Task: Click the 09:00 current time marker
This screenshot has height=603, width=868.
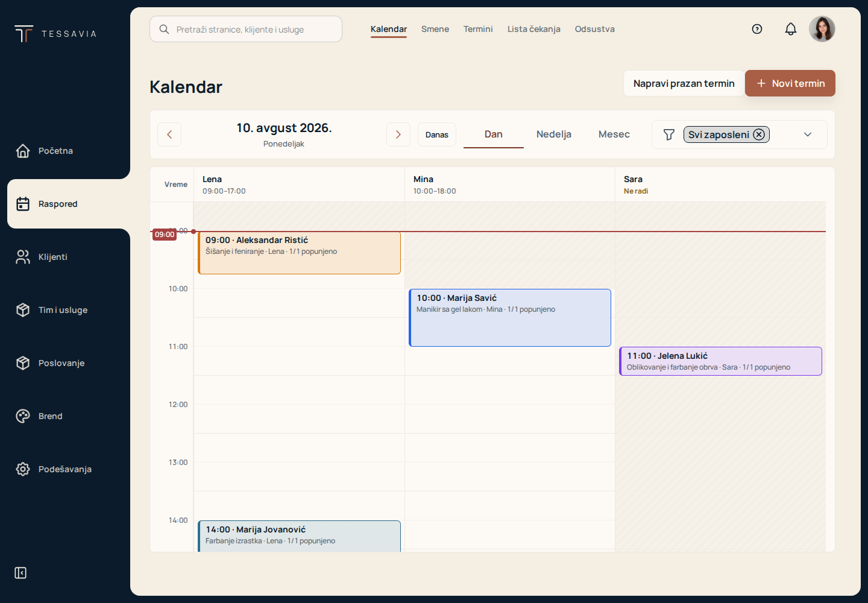Action: pos(165,235)
